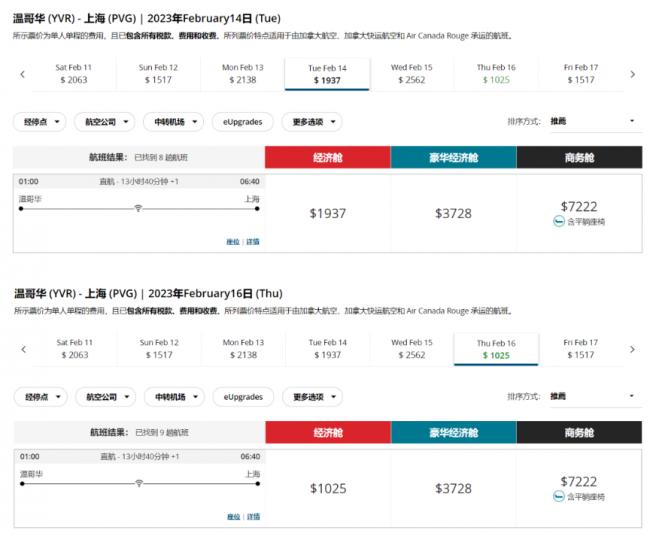Click Feb 14 flight duration text 13小时40分钟
The height and width of the screenshot is (536, 650).
click(x=144, y=182)
